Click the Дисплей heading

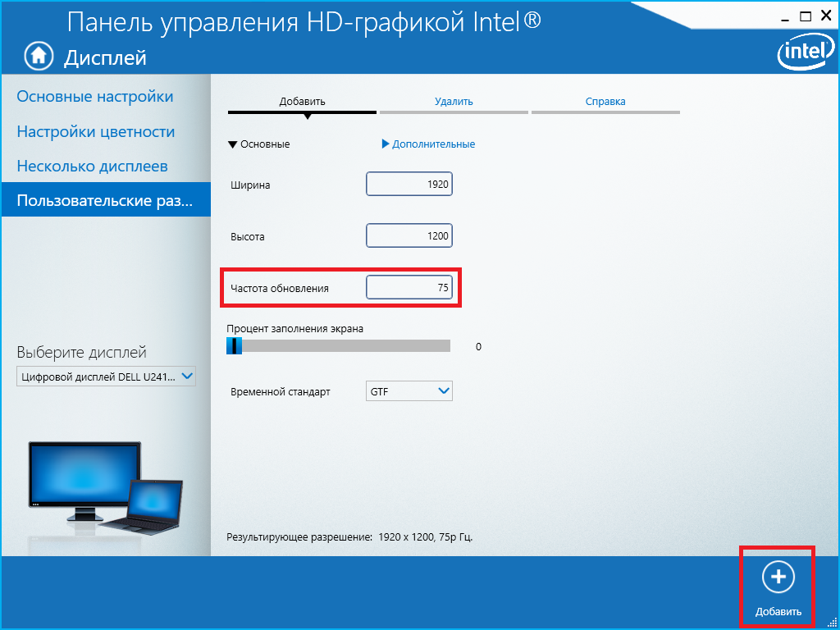tap(105, 57)
